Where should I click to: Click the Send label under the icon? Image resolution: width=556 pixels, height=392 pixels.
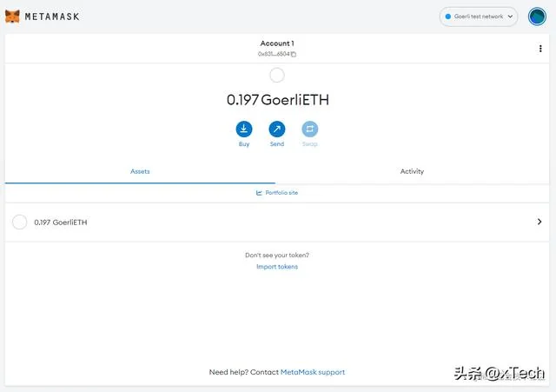277,144
